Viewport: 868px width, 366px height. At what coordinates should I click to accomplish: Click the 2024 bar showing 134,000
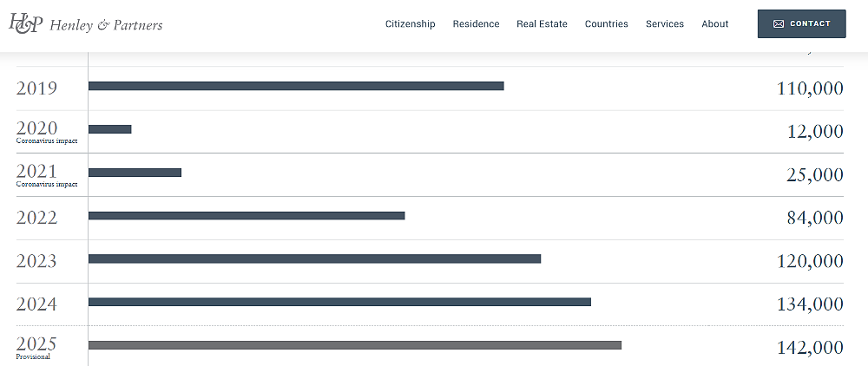339,302
